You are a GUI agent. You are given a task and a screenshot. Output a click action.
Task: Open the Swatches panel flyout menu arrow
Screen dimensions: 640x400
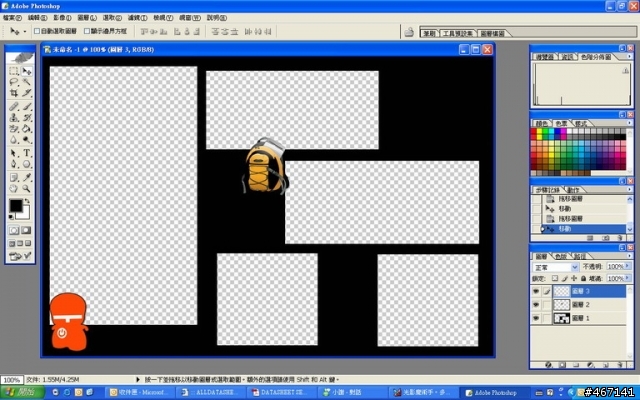[x=629, y=123]
